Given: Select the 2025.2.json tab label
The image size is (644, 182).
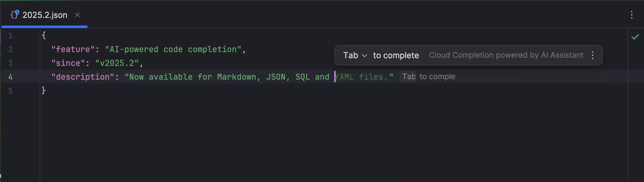Looking at the screenshot, I should pos(45,15).
